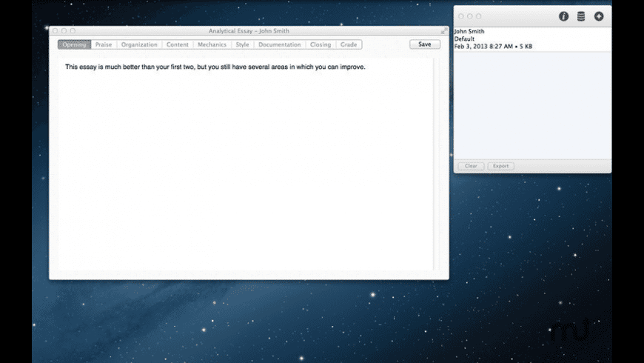This screenshot has height=363, width=644.
Task: Click the Default label in the list
Action: click(464, 39)
